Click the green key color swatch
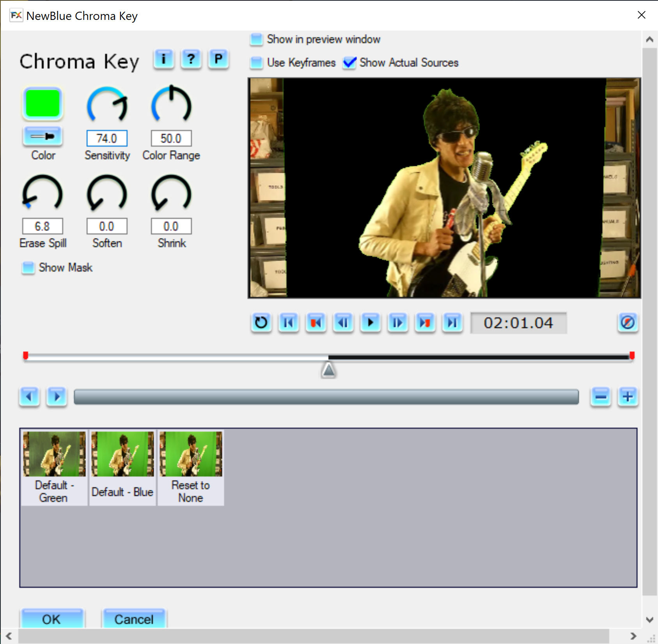The width and height of the screenshot is (658, 644). 43,103
